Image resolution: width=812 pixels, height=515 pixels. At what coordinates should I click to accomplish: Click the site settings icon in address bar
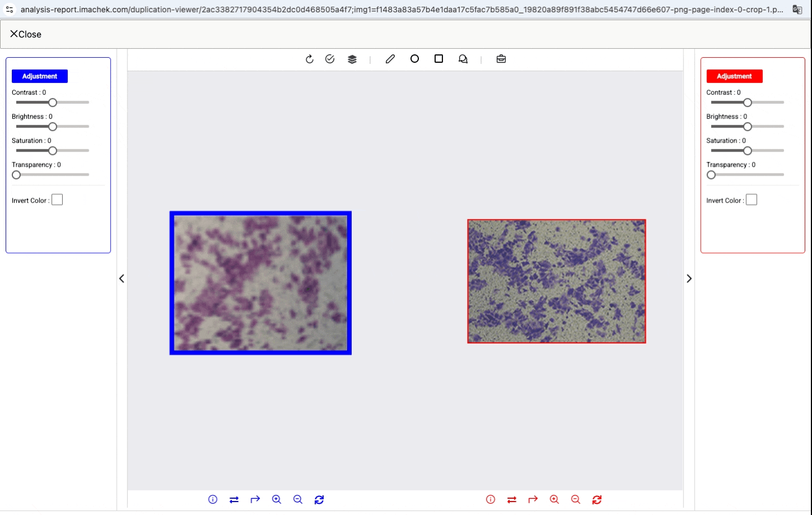tap(10, 10)
